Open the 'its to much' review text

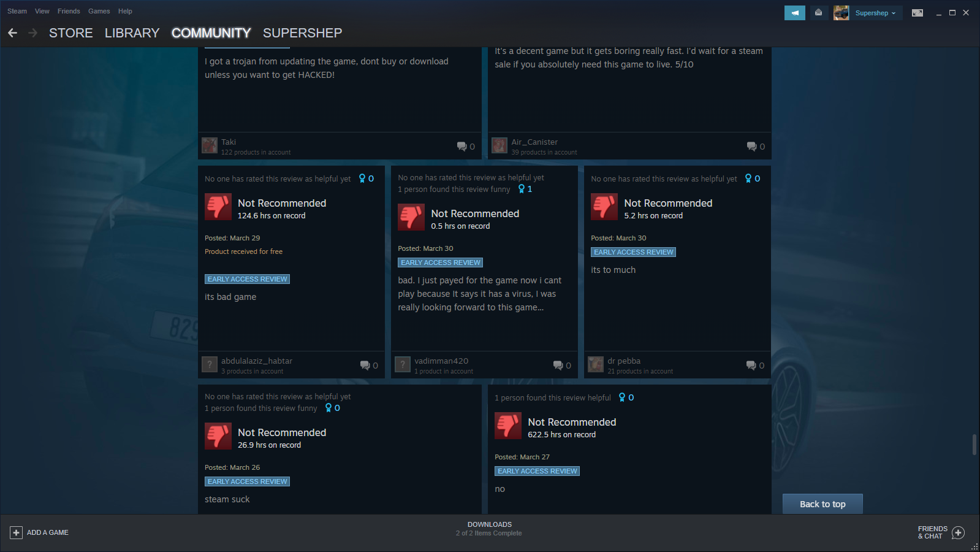click(x=613, y=270)
